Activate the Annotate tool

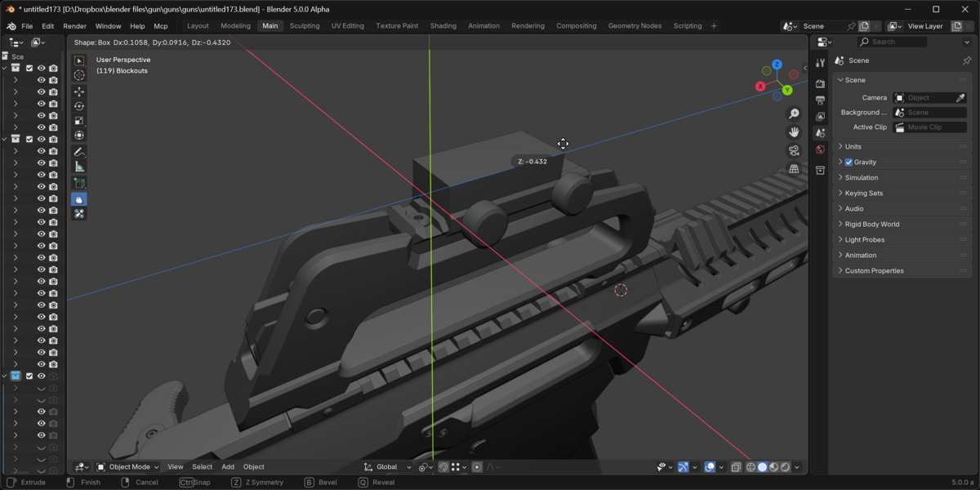tap(79, 153)
